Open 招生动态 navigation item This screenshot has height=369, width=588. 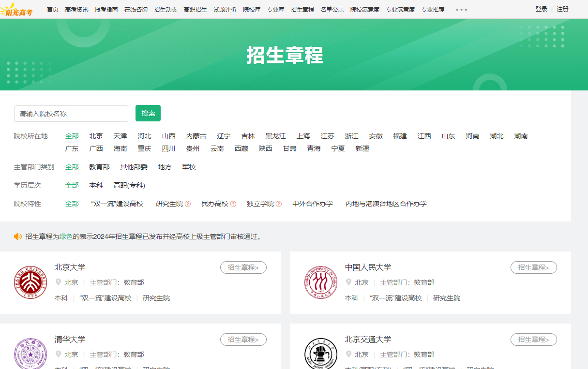pos(166,10)
